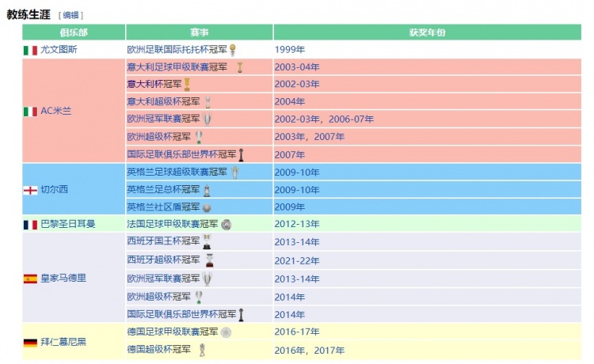The height and width of the screenshot is (364, 594).
Task: Open the 欧洲足联国际托托杯冠军 link
Action: coord(177,50)
